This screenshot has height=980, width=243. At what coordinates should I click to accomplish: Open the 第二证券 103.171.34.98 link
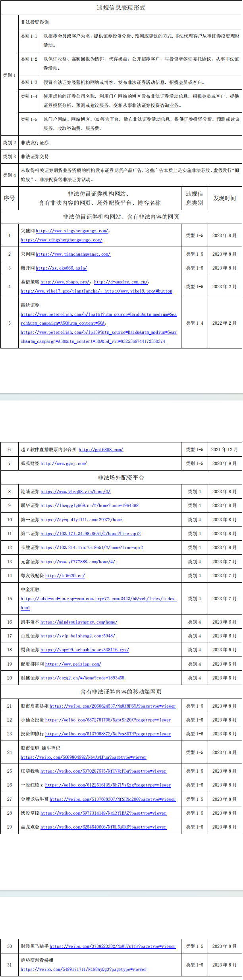[x=91, y=534]
